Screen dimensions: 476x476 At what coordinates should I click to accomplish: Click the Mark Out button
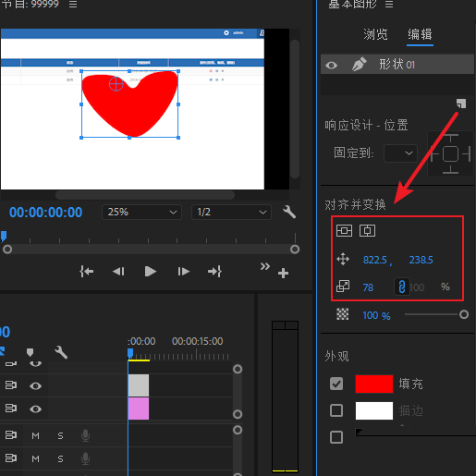214,272
